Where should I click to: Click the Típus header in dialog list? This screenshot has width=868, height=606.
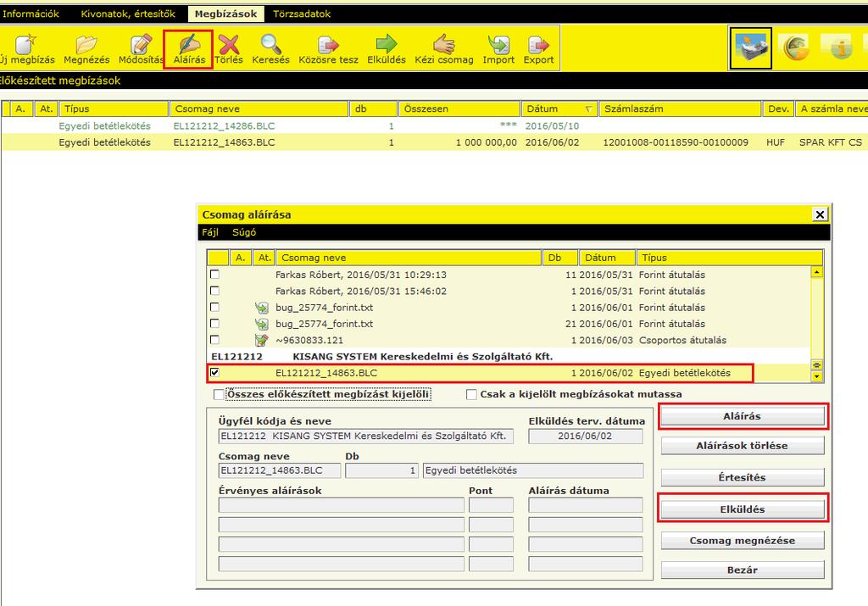click(730, 258)
